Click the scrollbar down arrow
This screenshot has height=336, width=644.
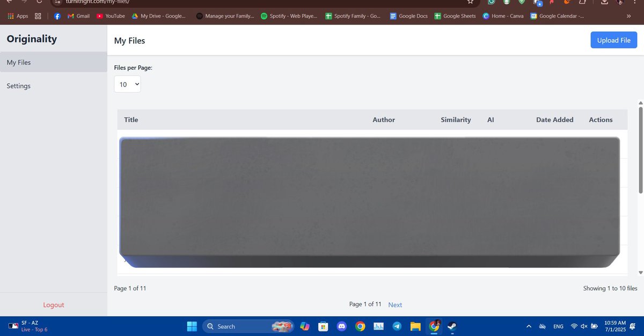[640, 273]
